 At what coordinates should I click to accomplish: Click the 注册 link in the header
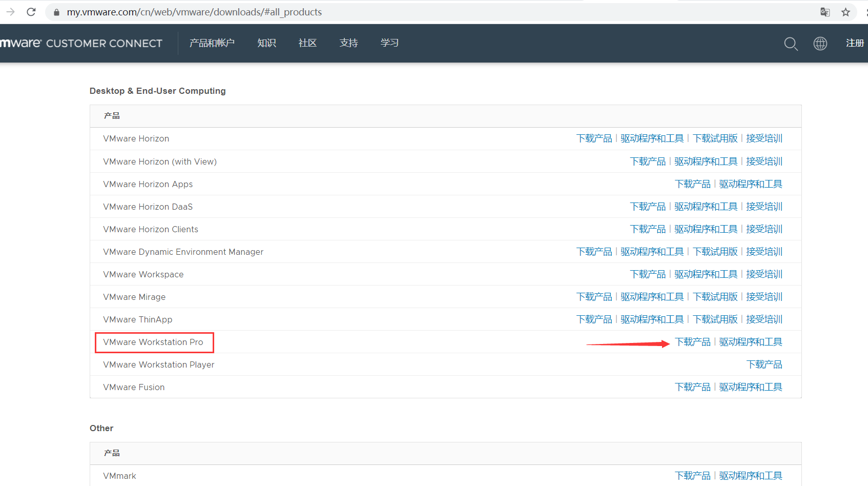[x=855, y=43]
